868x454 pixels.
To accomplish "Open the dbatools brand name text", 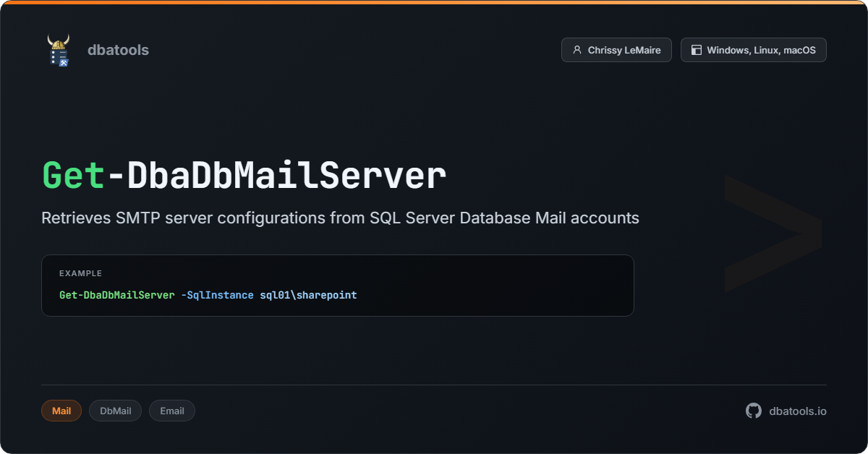I will pyautogui.click(x=118, y=50).
